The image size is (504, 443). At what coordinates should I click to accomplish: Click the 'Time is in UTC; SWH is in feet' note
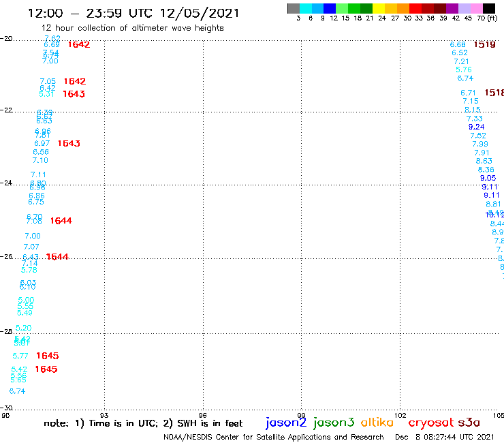[x=143, y=423]
